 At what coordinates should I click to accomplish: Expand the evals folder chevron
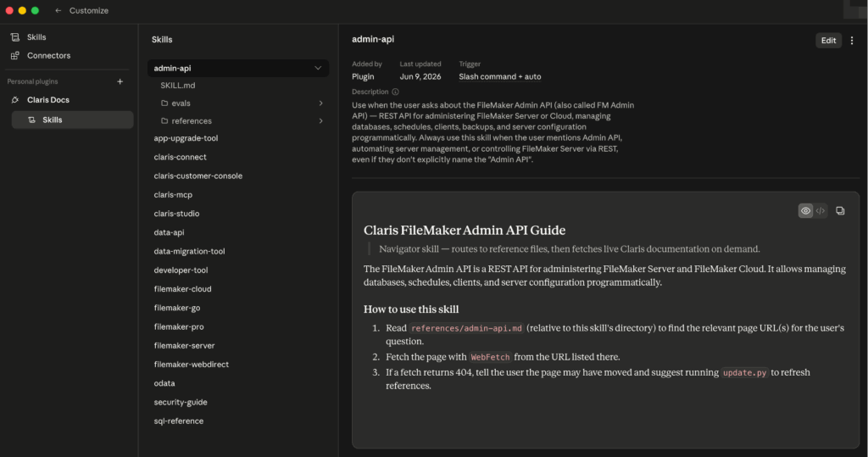(x=320, y=103)
